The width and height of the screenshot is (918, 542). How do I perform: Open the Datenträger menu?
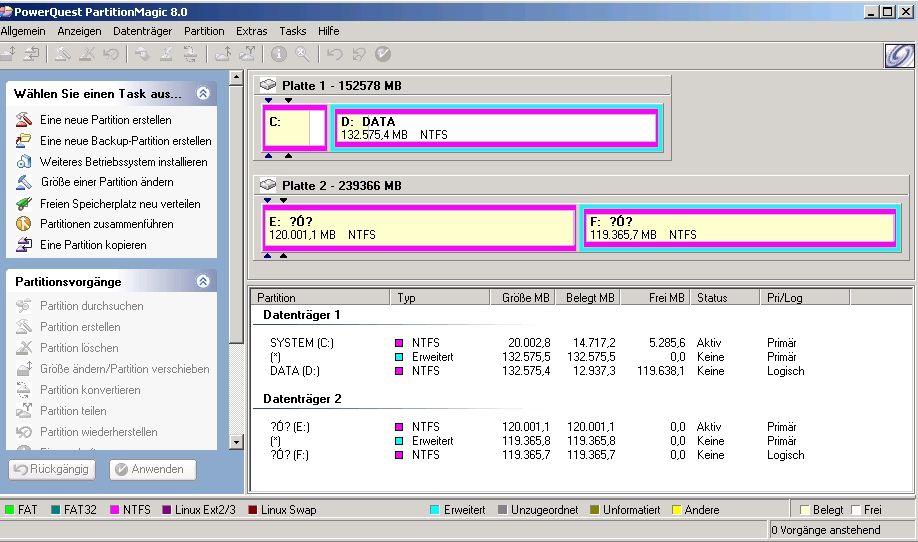(142, 31)
